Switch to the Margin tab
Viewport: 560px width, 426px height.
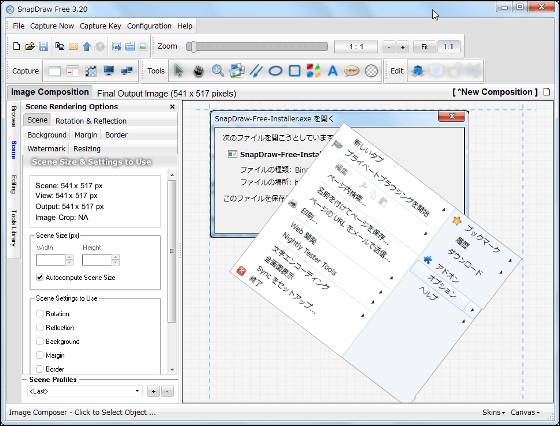pyautogui.click(x=86, y=135)
